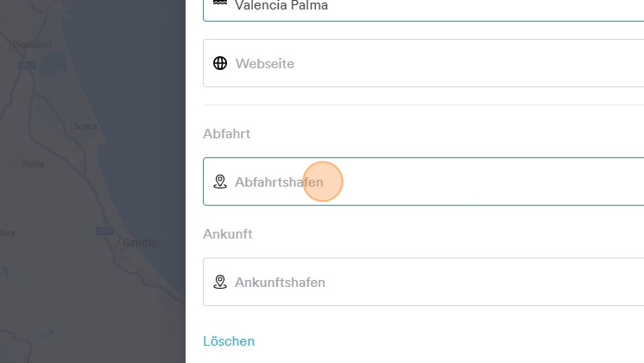Click the Ankunft section label
The width and height of the screenshot is (644, 363).
pos(227,234)
